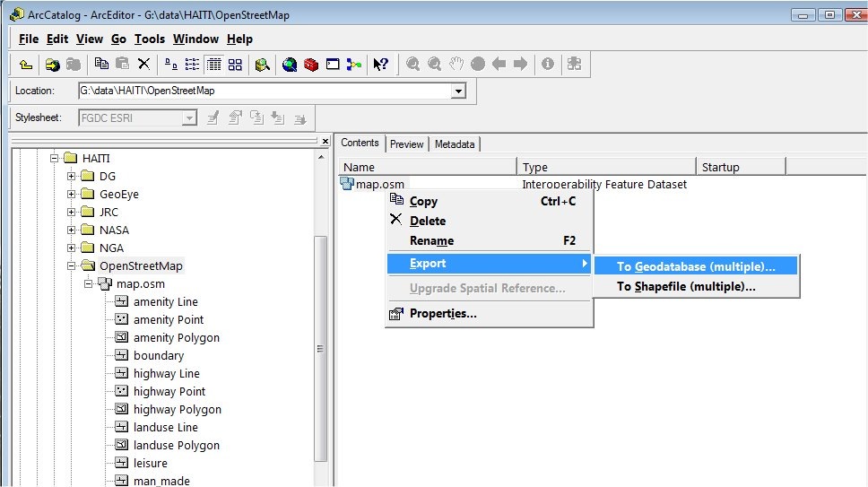Viewport: 868px width, 487px height.
Task: Choose To Geodatabase (multiple) export option
Action: coord(696,266)
